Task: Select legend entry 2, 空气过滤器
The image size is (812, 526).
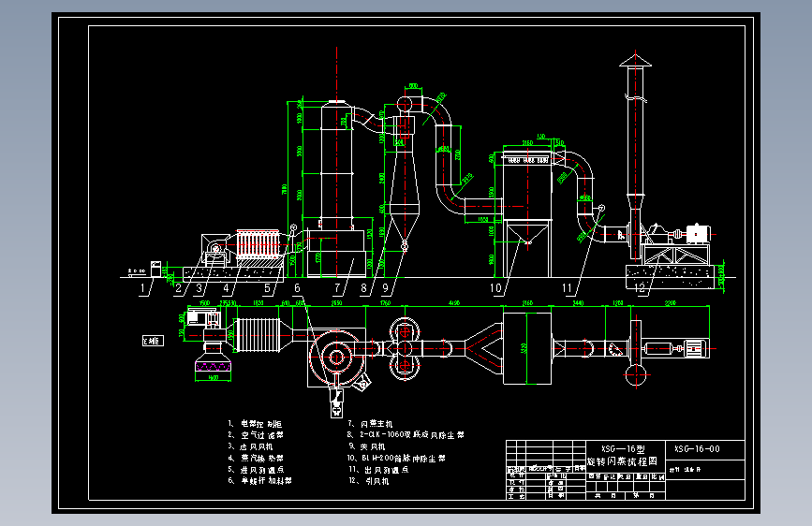Action: click(256, 435)
